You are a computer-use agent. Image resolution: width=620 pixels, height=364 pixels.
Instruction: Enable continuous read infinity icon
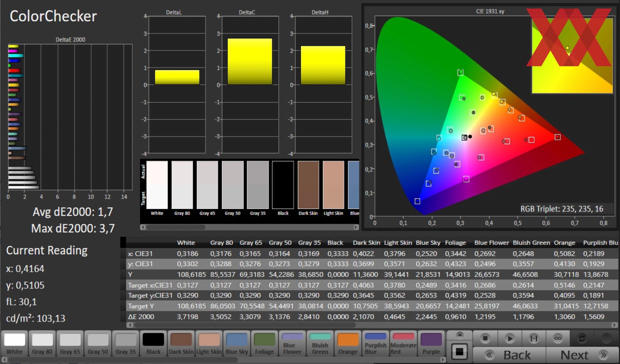click(x=558, y=338)
